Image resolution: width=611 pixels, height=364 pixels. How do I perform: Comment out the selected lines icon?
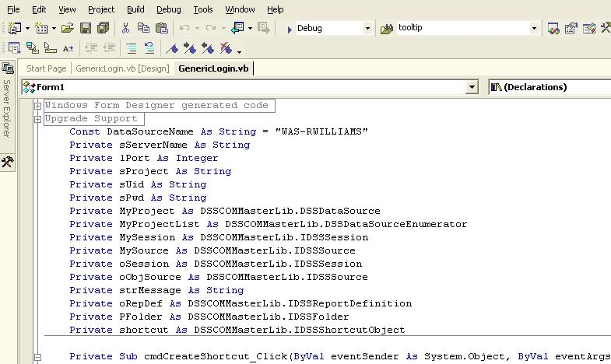click(131, 48)
